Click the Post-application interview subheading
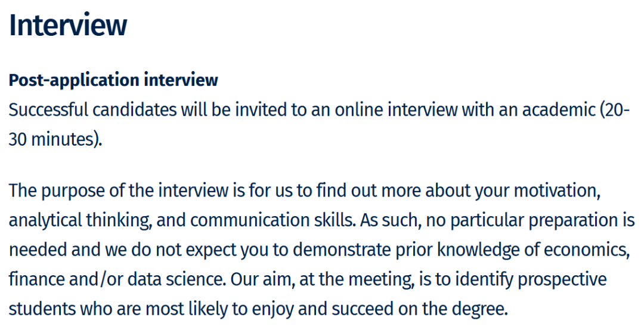 tap(113, 80)
